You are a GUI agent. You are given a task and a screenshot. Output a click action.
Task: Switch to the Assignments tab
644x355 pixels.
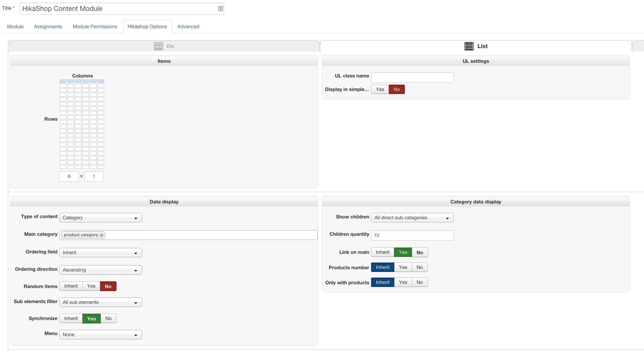coord(48,27)
